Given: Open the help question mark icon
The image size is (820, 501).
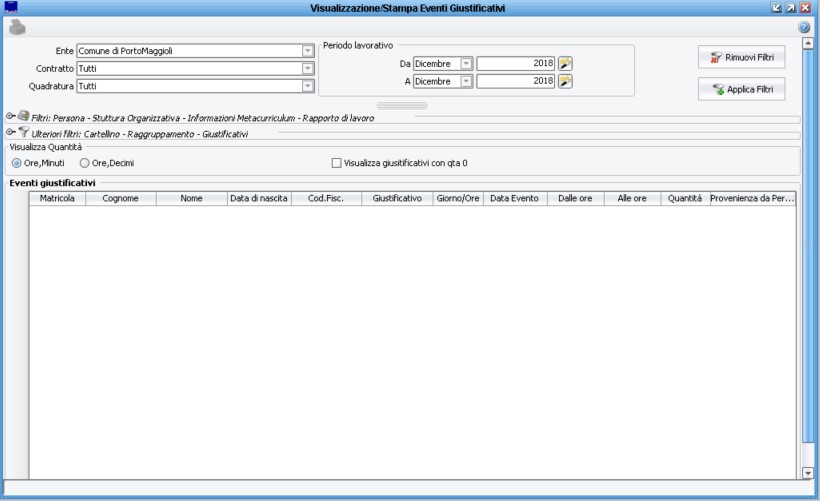Looking at the screenshot, I should tap(804, 28).
